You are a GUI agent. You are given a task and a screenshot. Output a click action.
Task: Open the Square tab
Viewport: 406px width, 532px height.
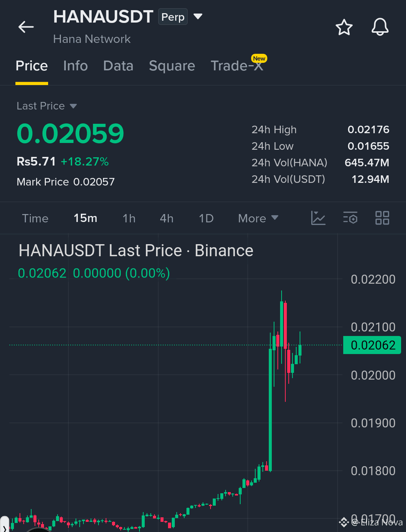point(172,66)
